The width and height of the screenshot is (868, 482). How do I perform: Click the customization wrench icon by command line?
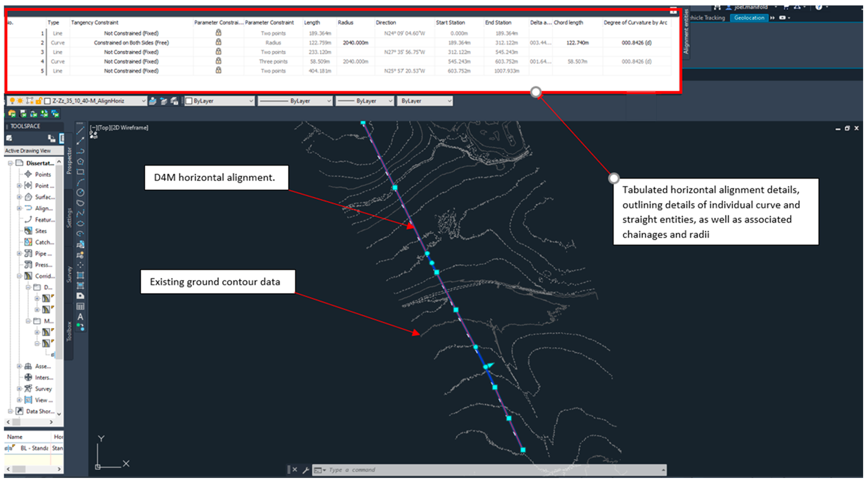[x=306, y=470]
